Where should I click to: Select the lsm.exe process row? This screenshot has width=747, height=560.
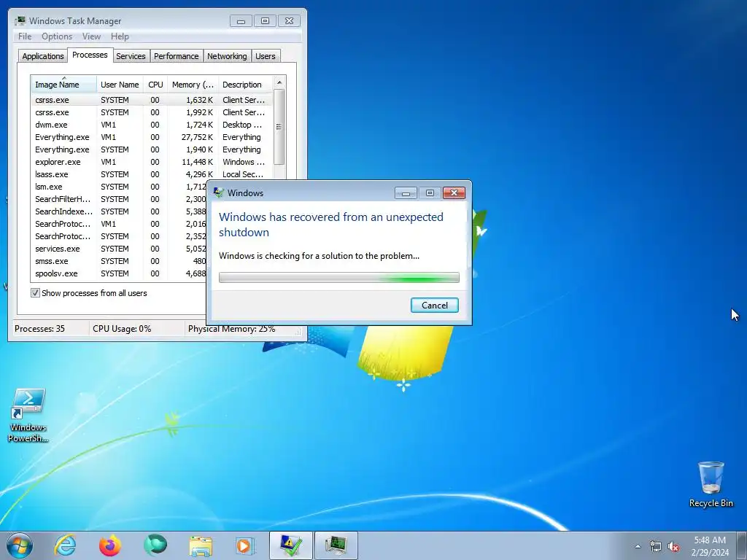click(119, 187)
